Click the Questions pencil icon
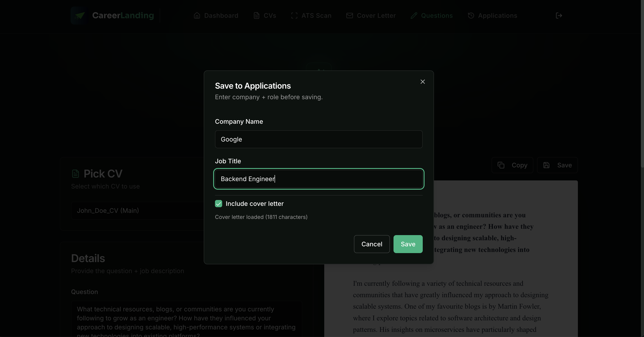 [x=414, y=16]
